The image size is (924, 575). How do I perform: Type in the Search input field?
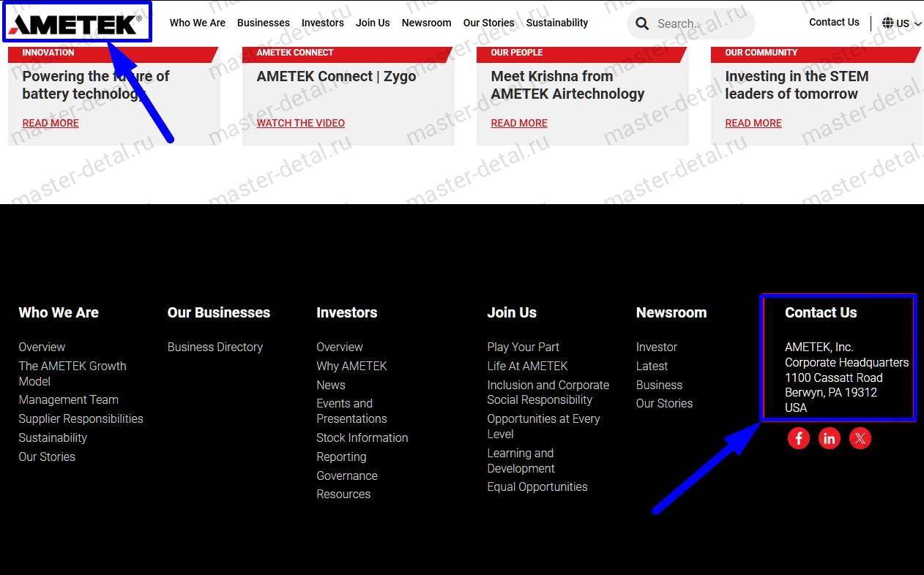[699, 24]
